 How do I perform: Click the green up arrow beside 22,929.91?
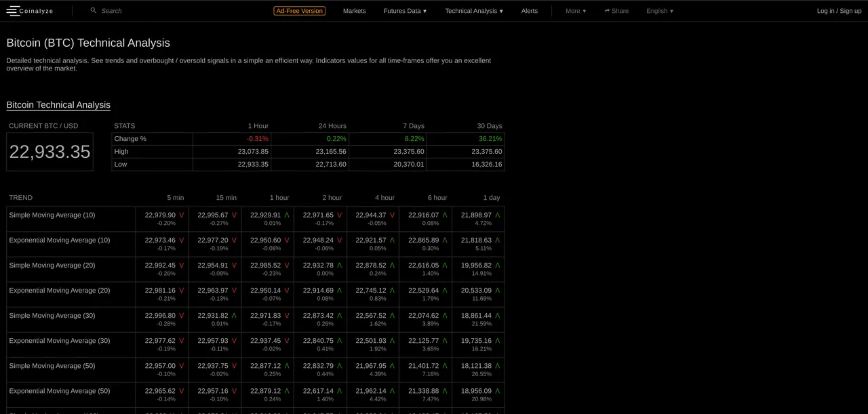point(287,215)
